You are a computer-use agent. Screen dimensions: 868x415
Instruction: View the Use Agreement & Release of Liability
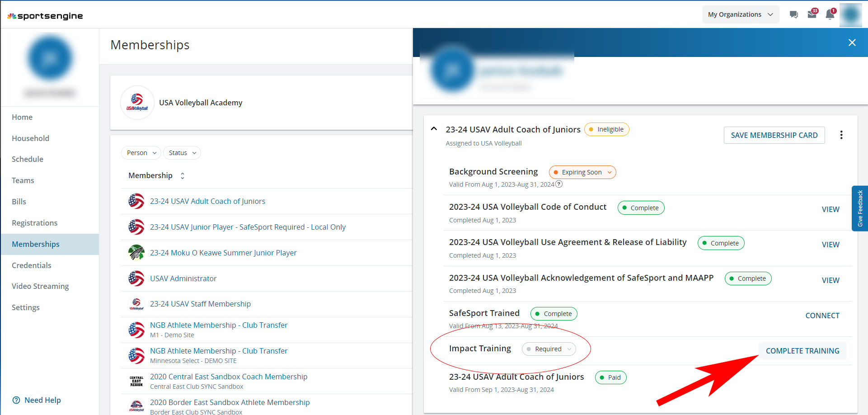[x=830, y=245]
